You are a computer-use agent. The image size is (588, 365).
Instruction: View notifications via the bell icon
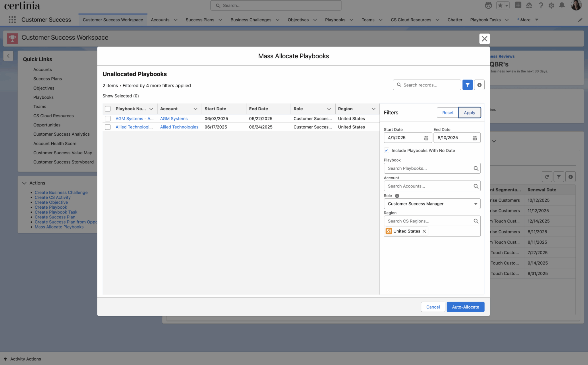tap(562, 5)
